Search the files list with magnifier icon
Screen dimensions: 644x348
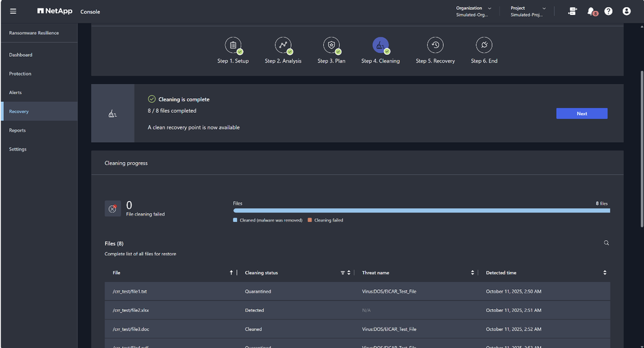click(606, 243)
